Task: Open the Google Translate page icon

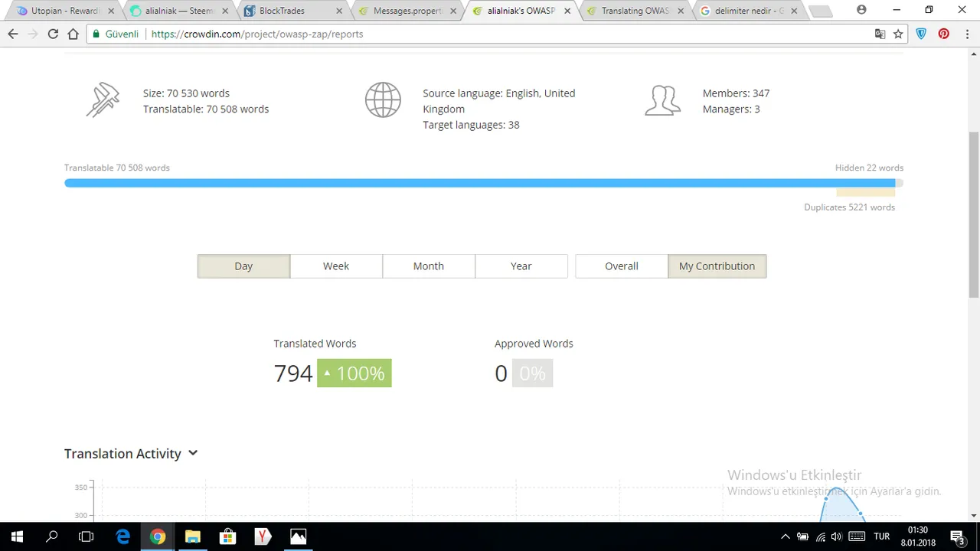Action: [880, 34]
